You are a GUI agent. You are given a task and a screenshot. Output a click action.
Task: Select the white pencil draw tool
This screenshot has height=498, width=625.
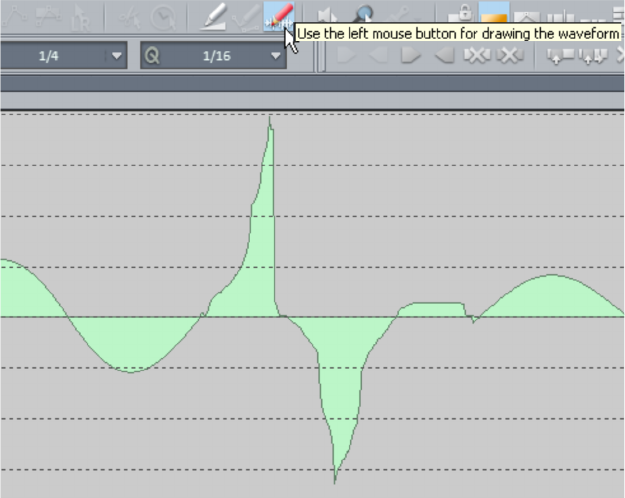point(214,16)
